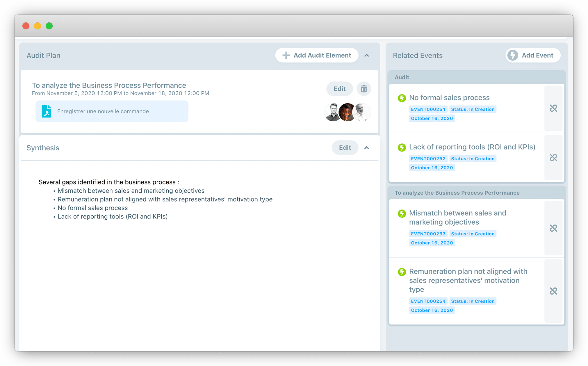This screenshot has height=366, width=588.
Task: Edit the Business Process Performance audit element
Action: 339,89
